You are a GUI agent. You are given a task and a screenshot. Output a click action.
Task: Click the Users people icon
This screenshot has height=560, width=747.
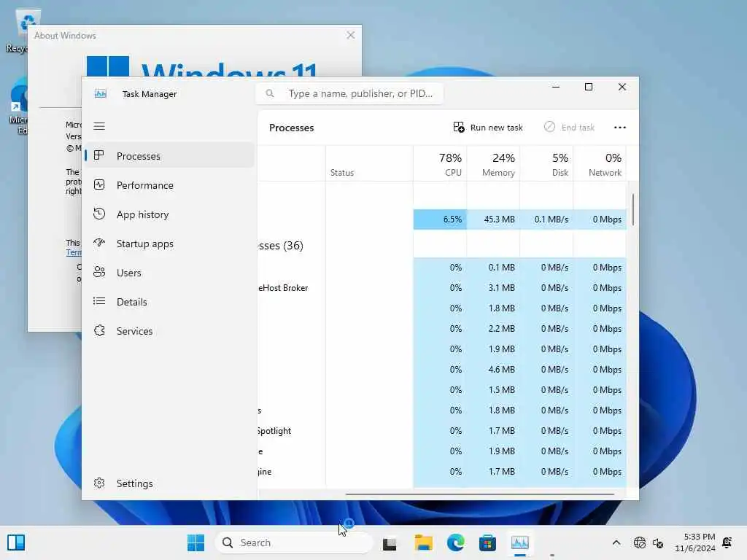(x=99, y=272)
